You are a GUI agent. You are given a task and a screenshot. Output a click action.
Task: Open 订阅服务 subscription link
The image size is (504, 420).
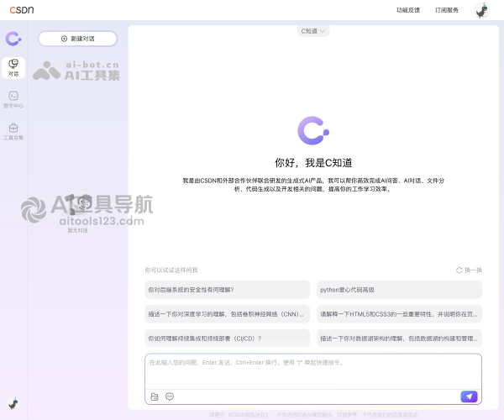[447, 10]
